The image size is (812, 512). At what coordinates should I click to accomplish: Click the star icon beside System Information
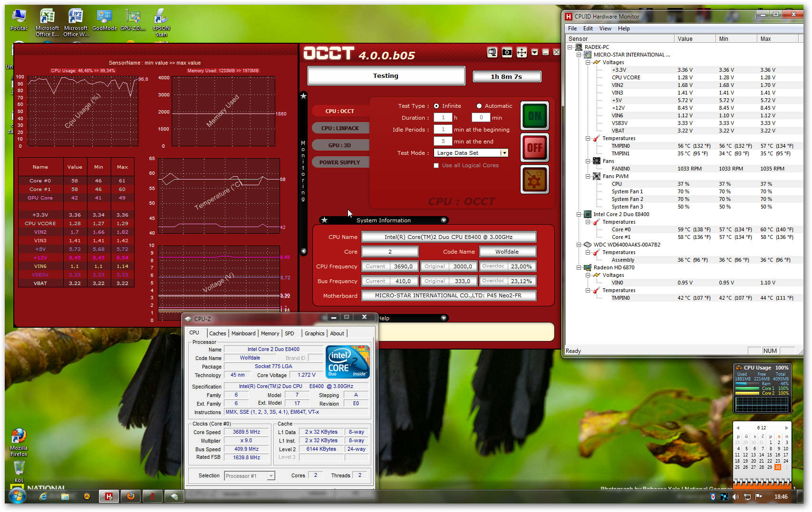pos(324,220)
